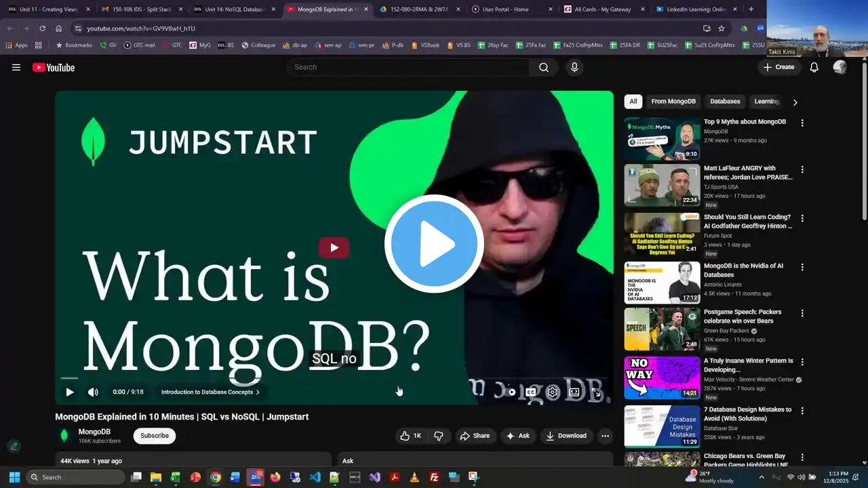Click the YouTube search input field
Image resolution: width=868 pixels, height=488 pixels.
click(x=410, y=67)
